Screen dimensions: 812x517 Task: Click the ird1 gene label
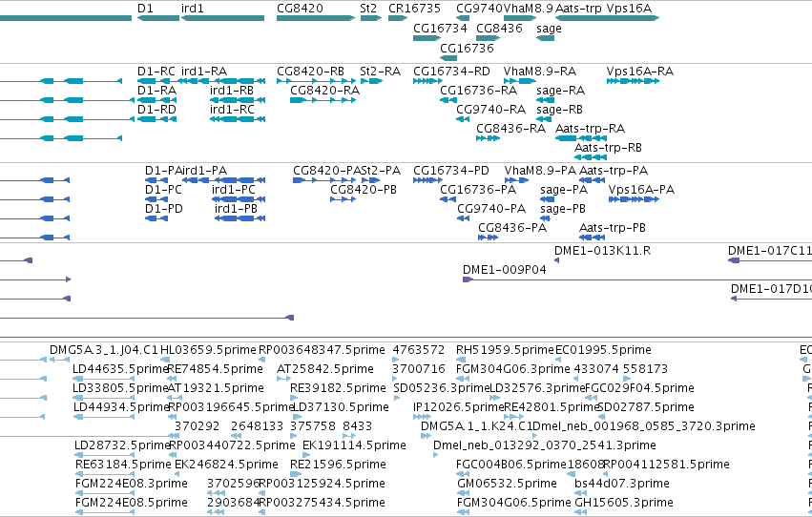[x=193, y=9]
